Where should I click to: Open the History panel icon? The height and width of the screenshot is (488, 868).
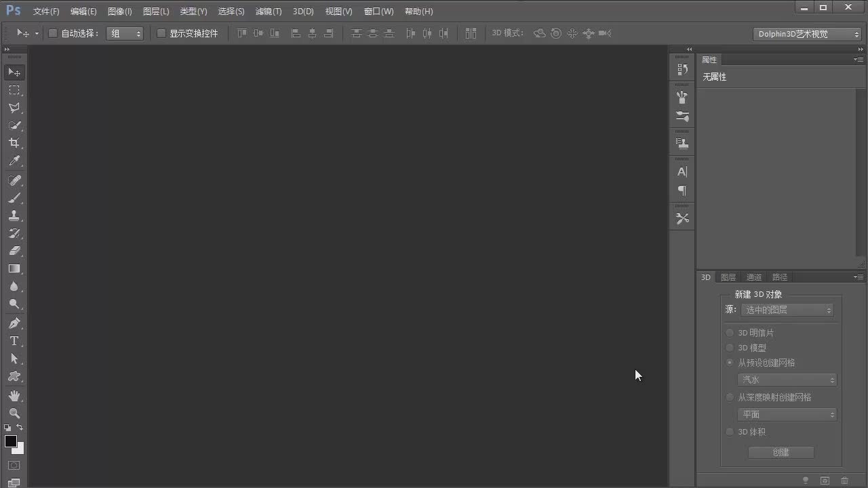coord(682,69)
